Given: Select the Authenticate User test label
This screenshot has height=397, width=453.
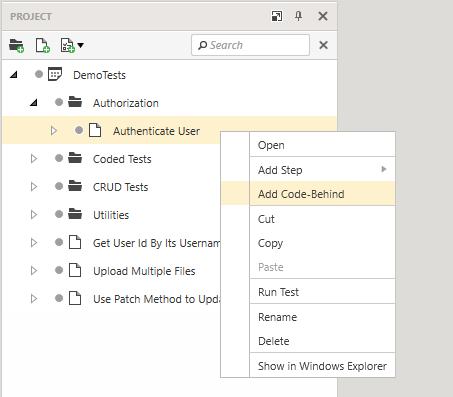Looking at the screenshot, I should (x=156, y=131).
